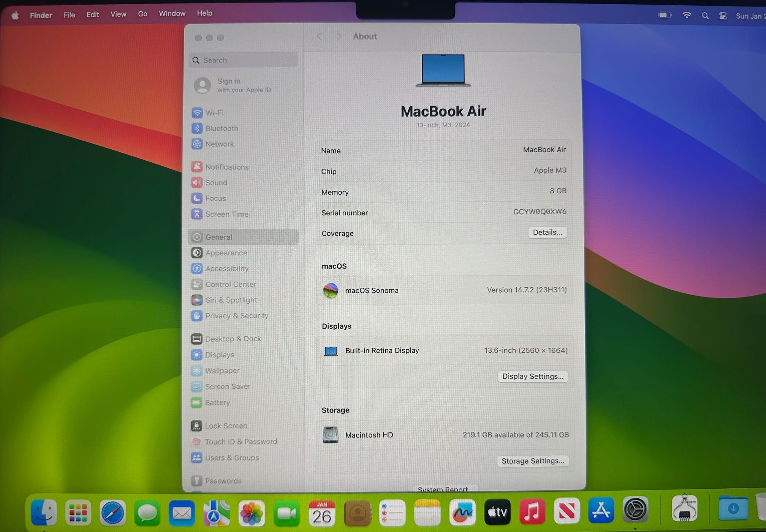Open the Go menu
The width and height of the screenshot is (766, 532).
(x=142, y=14)
